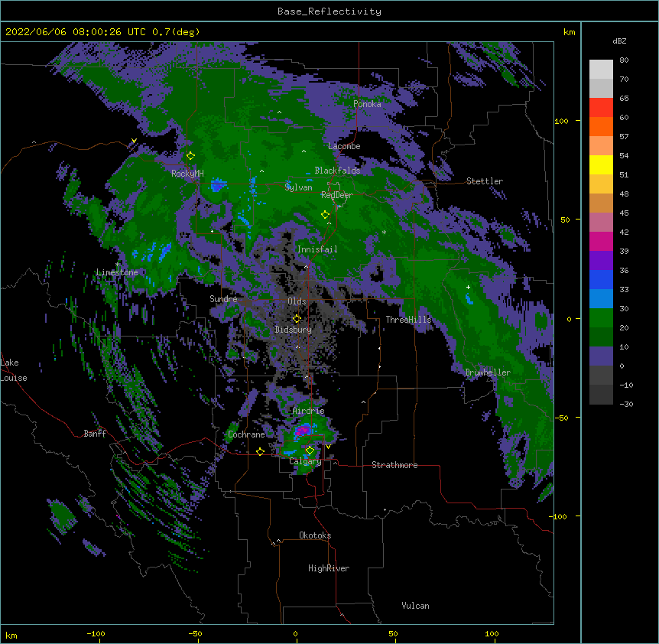Click the km unit label at bottom left
The image size is (659, 644).
tap(11, 635)
